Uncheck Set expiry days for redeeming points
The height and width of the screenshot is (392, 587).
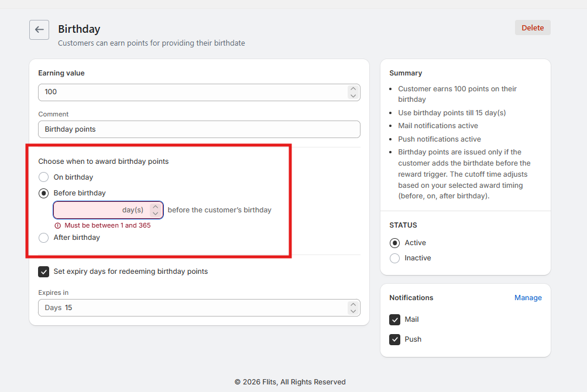pos(43,271)
